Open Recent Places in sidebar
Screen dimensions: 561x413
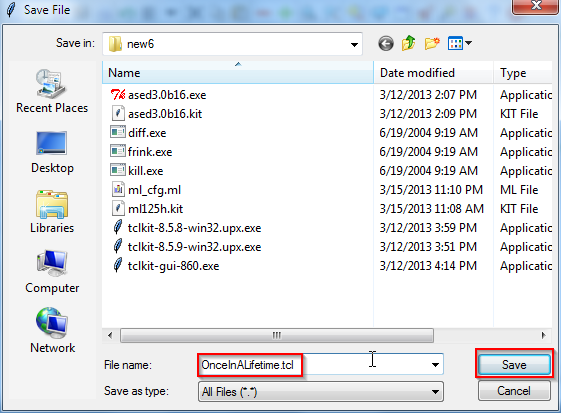click(x=52, y=91)
